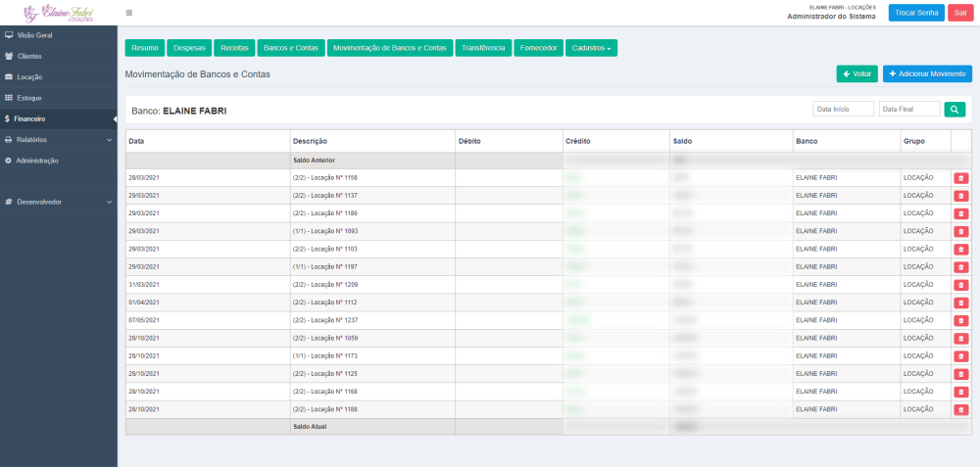Viewport: 980px width, 468px height.
Task: Delete the Locação Nº 1112 row
Action: coord(960,303)
